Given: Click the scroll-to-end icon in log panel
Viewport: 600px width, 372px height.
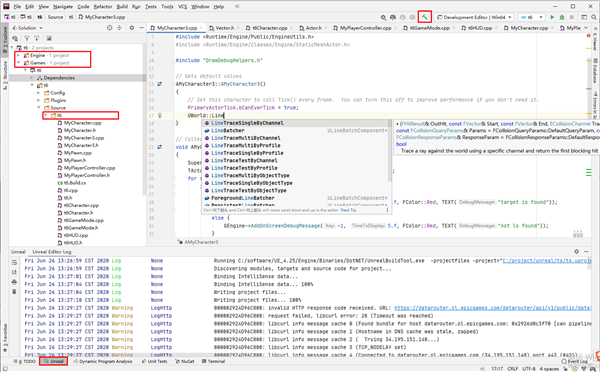Looking at the screenshot, I should click(14, 272).
